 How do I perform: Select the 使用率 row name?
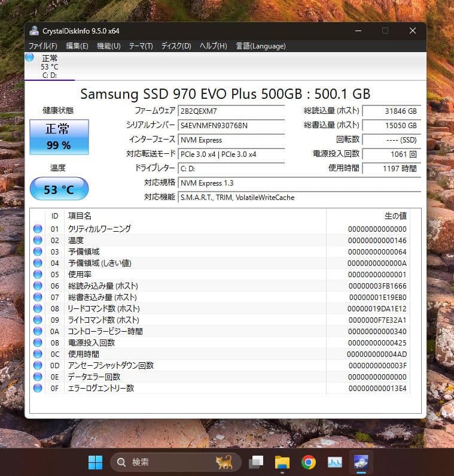[80, 274]
